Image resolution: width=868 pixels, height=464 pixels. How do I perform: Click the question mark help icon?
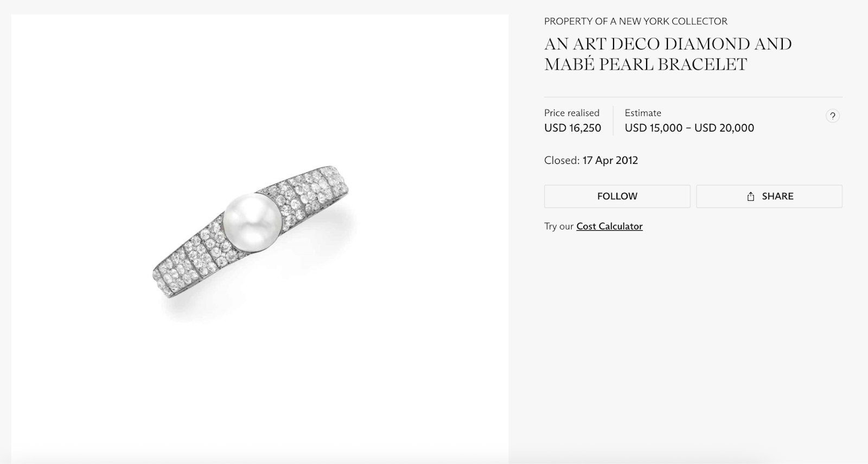pos(833,116)
